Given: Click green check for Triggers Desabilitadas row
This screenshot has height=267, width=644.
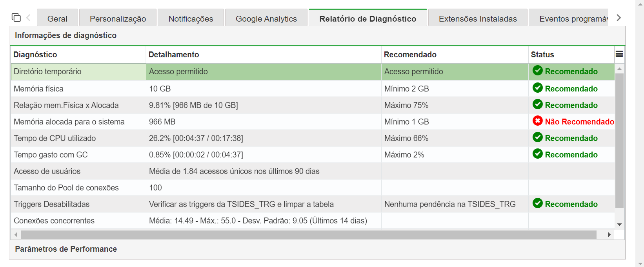Looking at the screenshot, I should tap(537, 203).
